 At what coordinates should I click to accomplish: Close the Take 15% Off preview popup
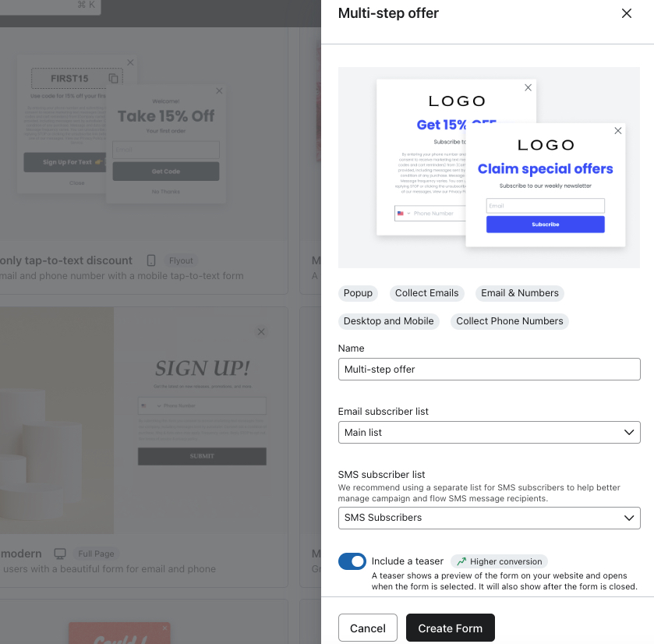pyautogui.click(x=219, y=91)
